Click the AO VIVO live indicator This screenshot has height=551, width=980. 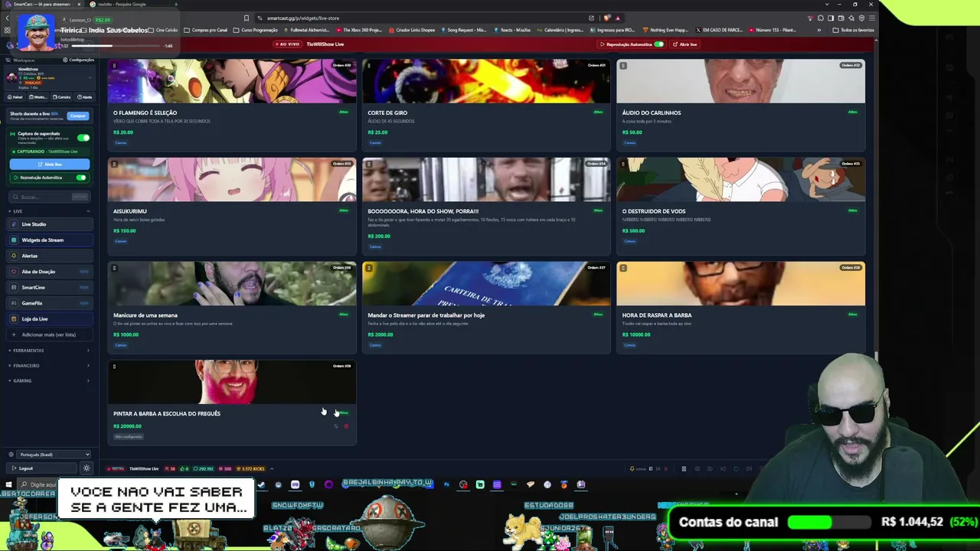pos(288,44)
